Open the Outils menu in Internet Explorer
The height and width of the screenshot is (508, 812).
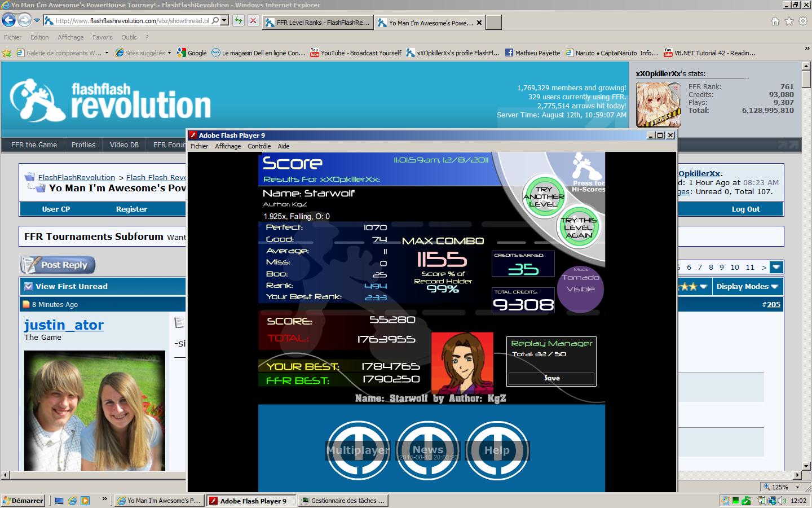click(x=129, y=37)
